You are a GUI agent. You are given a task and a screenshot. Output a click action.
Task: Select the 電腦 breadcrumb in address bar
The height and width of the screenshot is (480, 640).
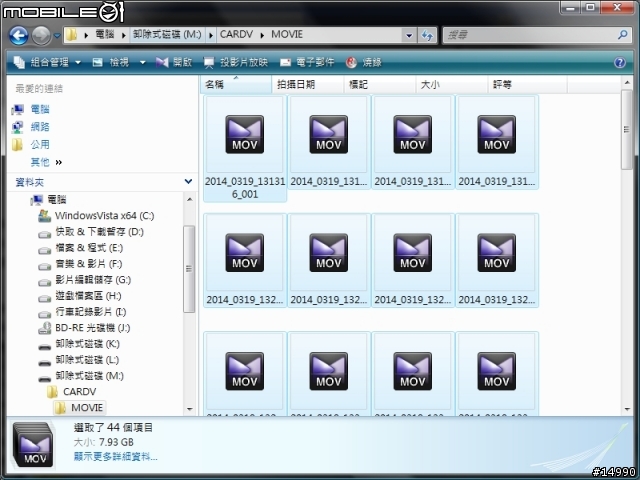[x=104, y=35]
